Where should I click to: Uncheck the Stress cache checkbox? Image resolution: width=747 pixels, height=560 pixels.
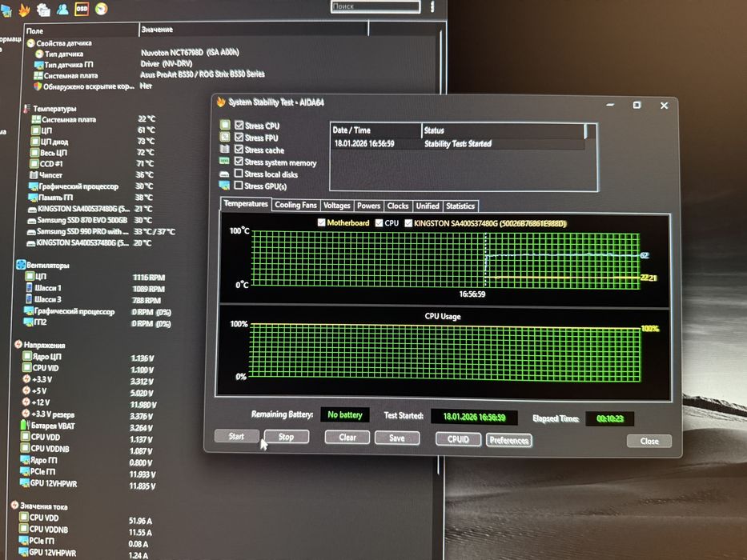tap(239, 149)
